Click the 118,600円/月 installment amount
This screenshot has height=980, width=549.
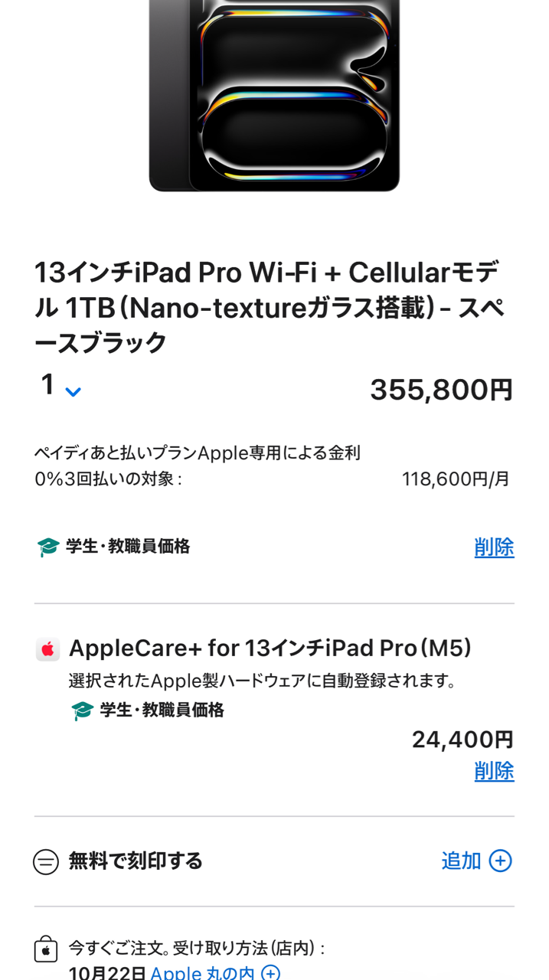[456, 479]
